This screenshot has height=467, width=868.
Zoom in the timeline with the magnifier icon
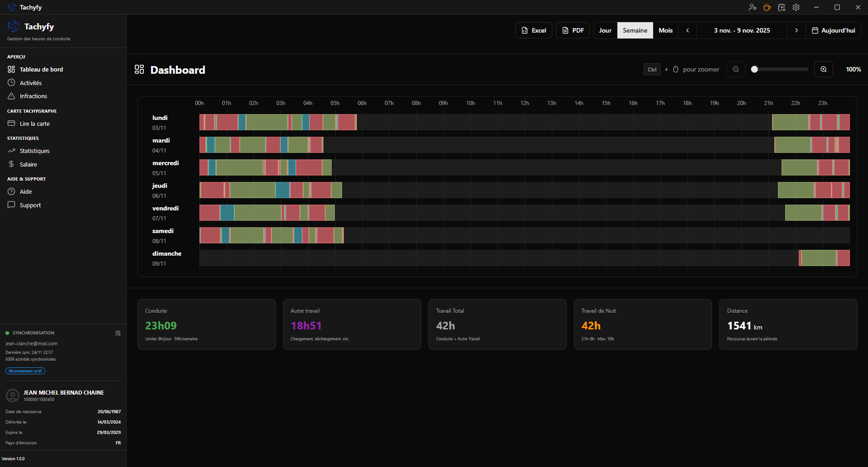pyautogui.click(x=823, y=69)
